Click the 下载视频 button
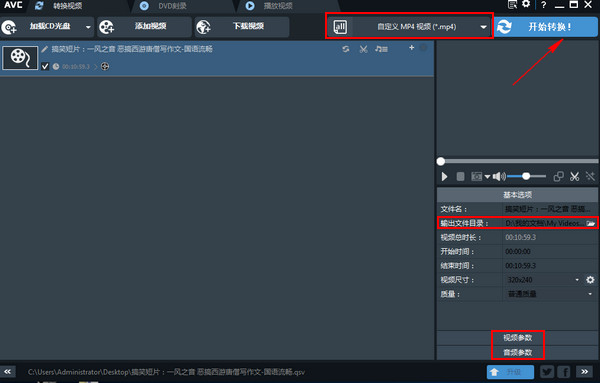 (242, 27)
